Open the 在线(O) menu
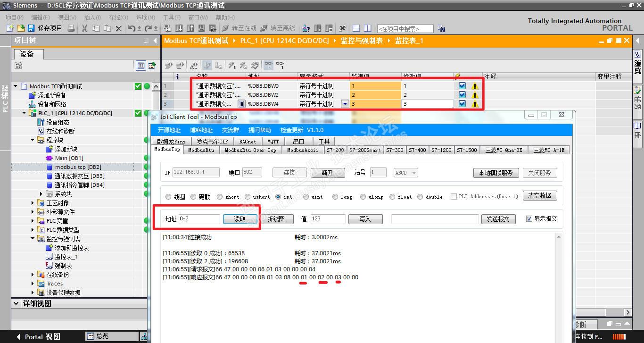Screen dimensions: 644x343 point(118,17)
